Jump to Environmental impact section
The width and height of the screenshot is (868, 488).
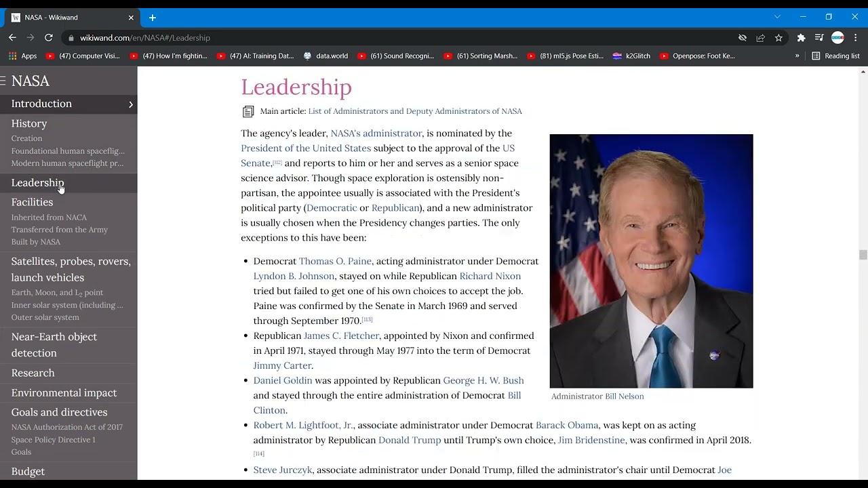tap(64, 392)
